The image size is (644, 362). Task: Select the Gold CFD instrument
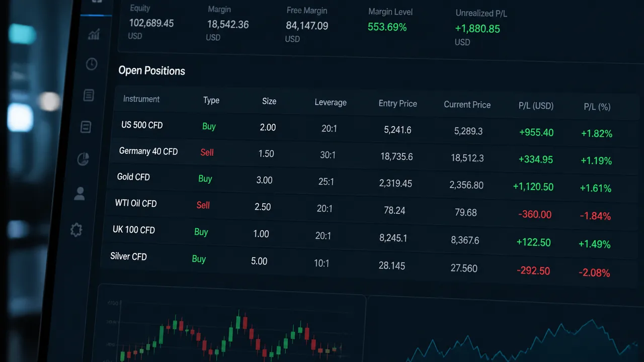133,177
